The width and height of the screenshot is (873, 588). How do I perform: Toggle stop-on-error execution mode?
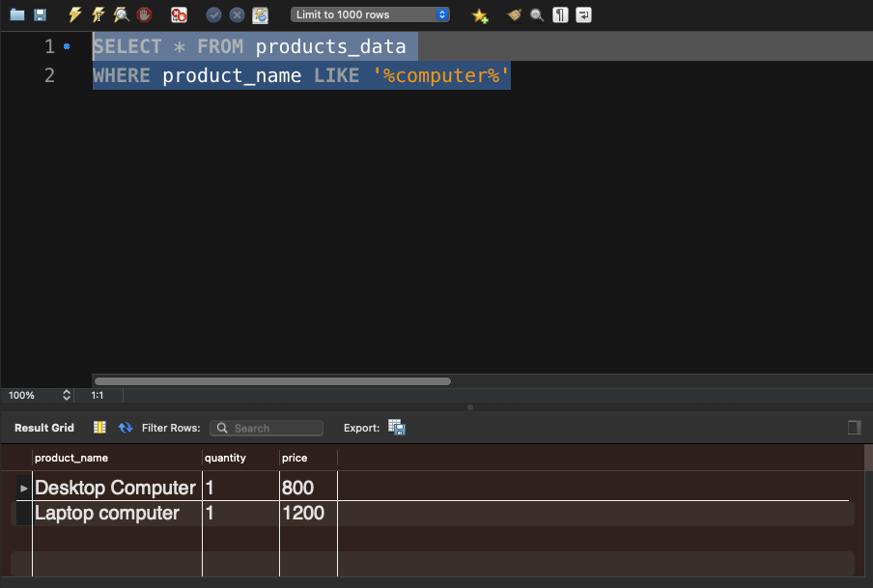pos(179,15)
